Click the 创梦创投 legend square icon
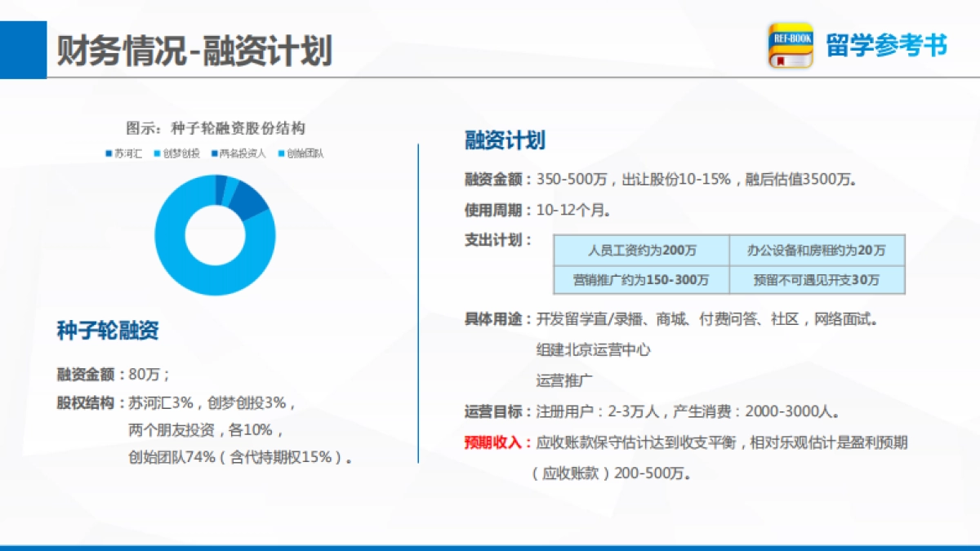 coord(157,153)
